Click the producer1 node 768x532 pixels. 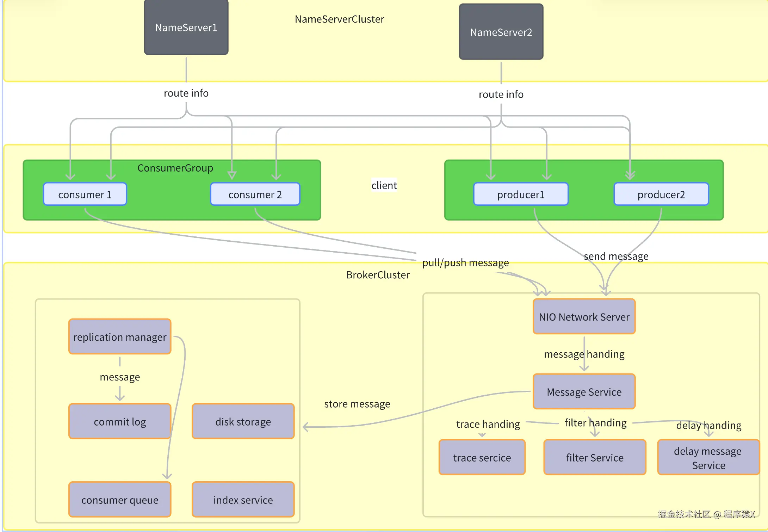[521, 194]
